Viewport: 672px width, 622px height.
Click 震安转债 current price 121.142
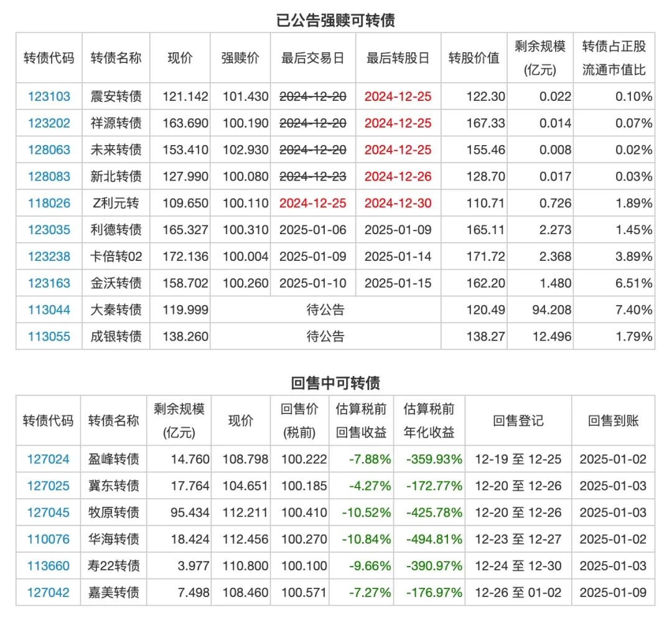click(185, 97)
